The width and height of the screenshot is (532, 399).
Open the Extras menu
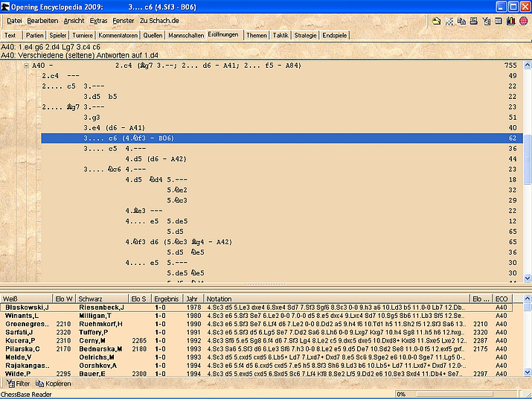98,21
